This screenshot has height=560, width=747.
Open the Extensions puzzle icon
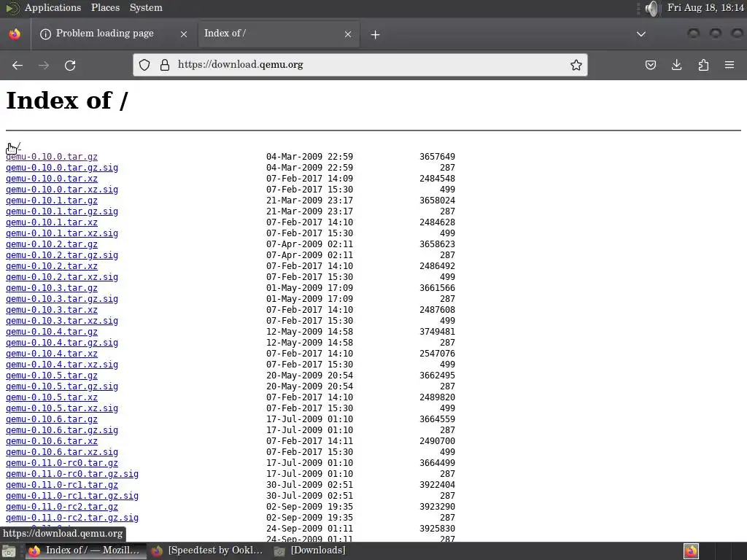click(x=703, y=65)
